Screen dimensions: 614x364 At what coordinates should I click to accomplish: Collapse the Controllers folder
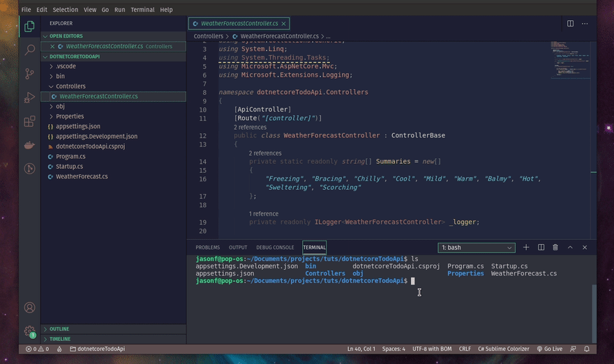(x=114, y=86)
